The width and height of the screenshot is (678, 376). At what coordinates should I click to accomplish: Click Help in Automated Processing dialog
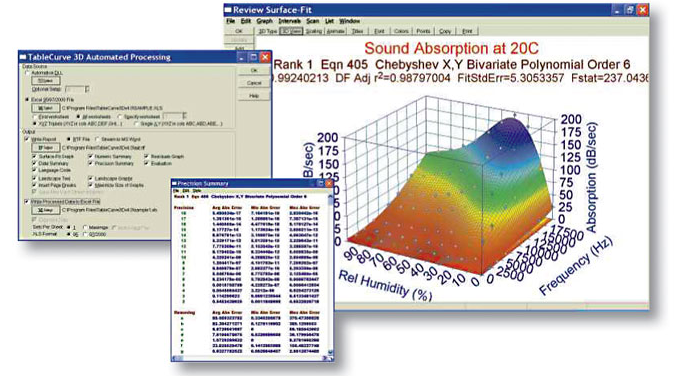[x=254, y=96]
